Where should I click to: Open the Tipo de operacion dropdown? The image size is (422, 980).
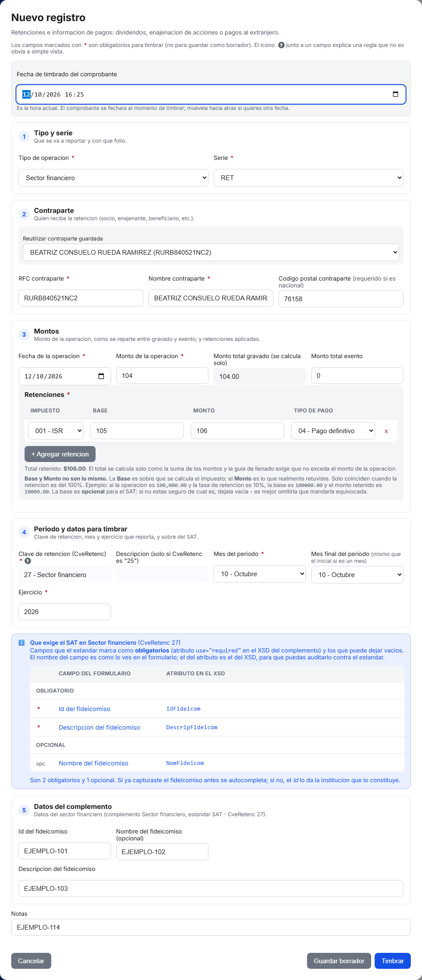tap(113, 178)
